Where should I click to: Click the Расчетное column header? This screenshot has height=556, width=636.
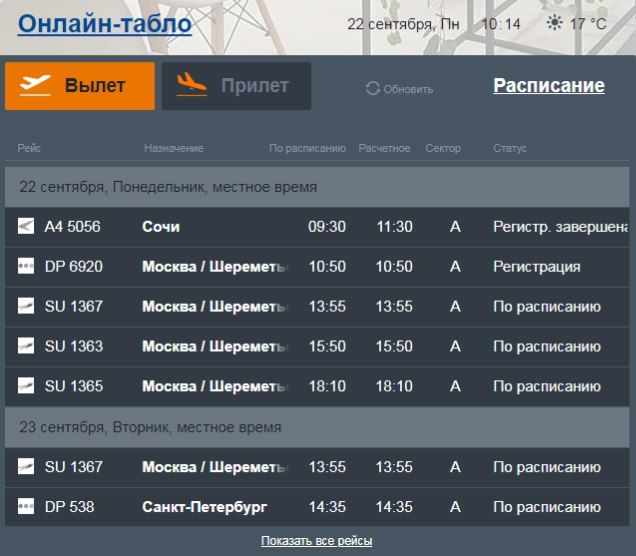[x=384, y=149]
